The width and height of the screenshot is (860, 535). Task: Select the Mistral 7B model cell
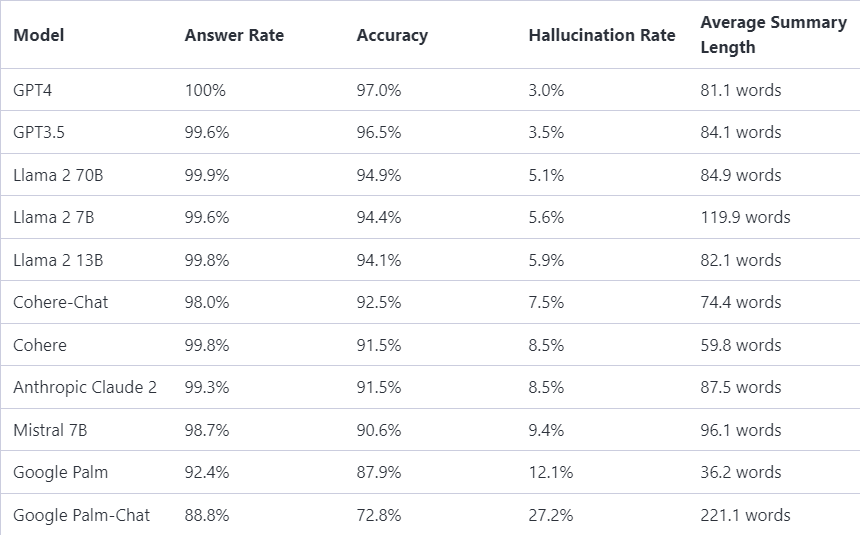(x=50, y=430)
